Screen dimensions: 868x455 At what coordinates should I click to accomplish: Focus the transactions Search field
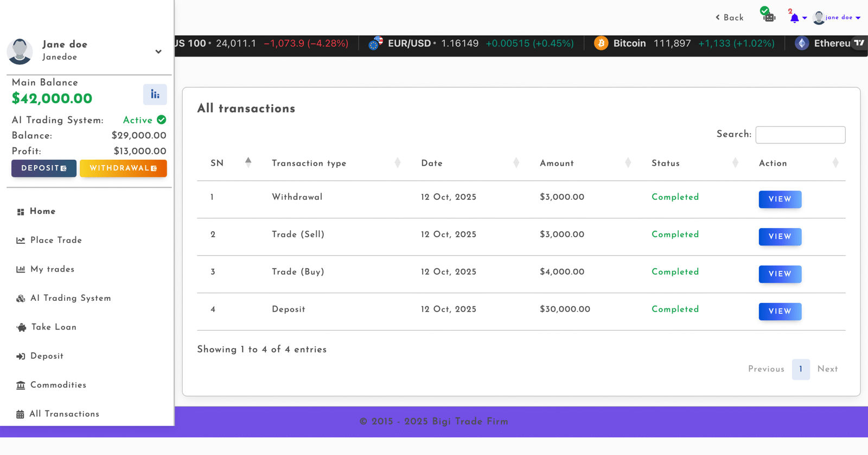click(800, 135)
